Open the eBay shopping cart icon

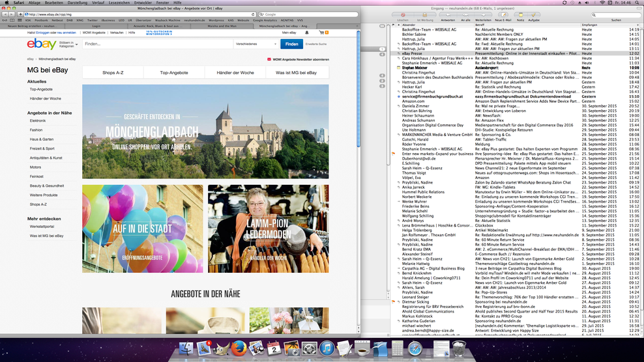[x=321, y=33]
